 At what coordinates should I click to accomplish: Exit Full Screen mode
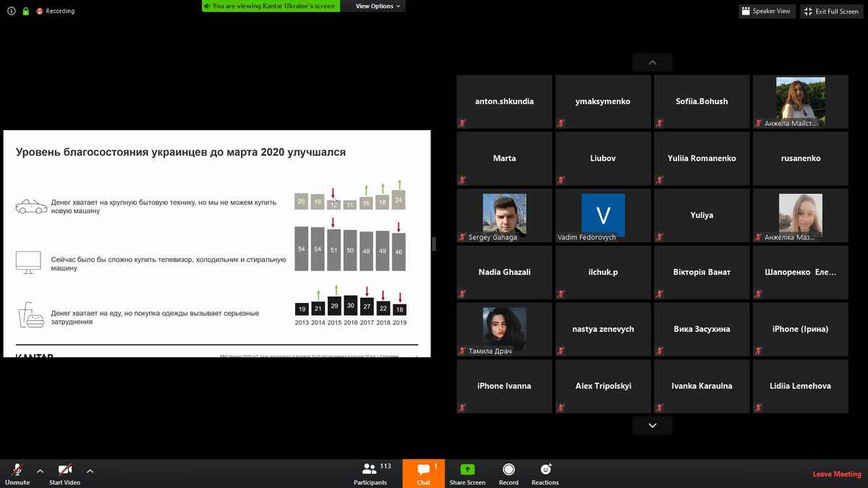(831, 12)
